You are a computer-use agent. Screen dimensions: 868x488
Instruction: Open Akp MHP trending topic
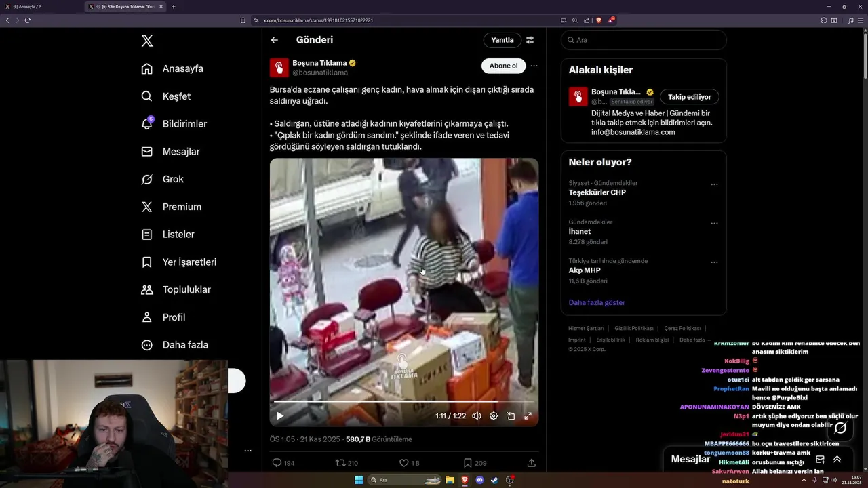pyautogui.click(x=585, y=270)
